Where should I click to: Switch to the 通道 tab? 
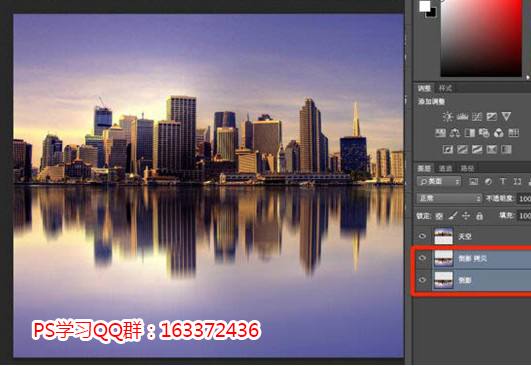tap(445, 168)
